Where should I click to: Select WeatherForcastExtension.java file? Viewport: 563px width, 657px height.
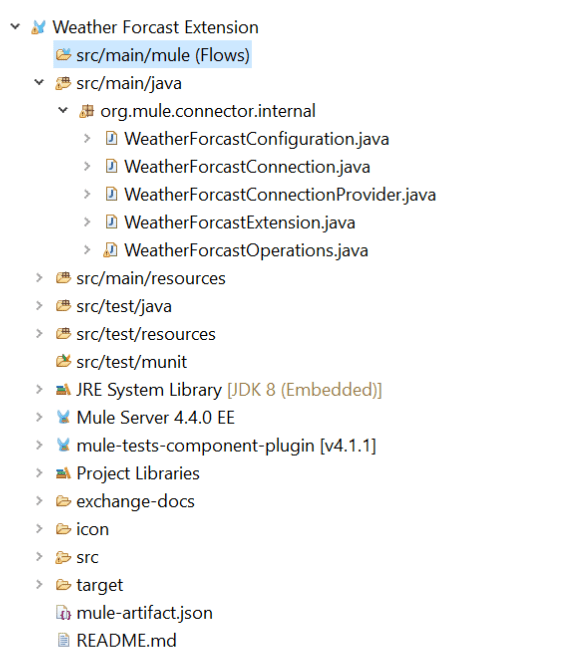240,222
